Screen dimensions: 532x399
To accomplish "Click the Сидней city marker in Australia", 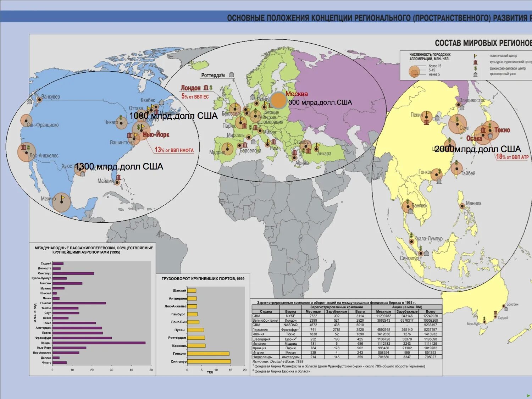I will point(495,317).
